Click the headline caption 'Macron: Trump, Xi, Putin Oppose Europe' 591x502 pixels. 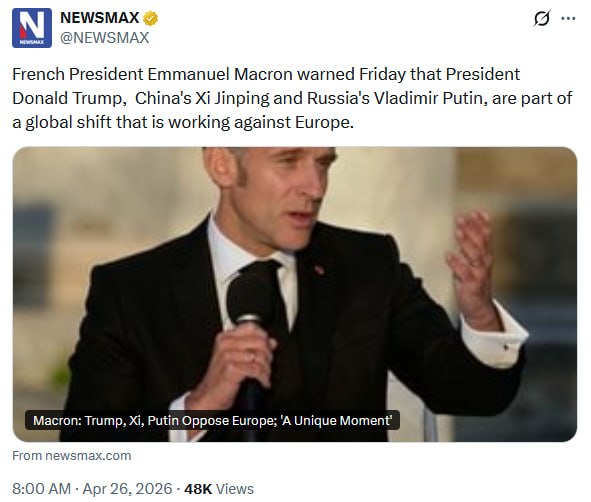(155, 420)
